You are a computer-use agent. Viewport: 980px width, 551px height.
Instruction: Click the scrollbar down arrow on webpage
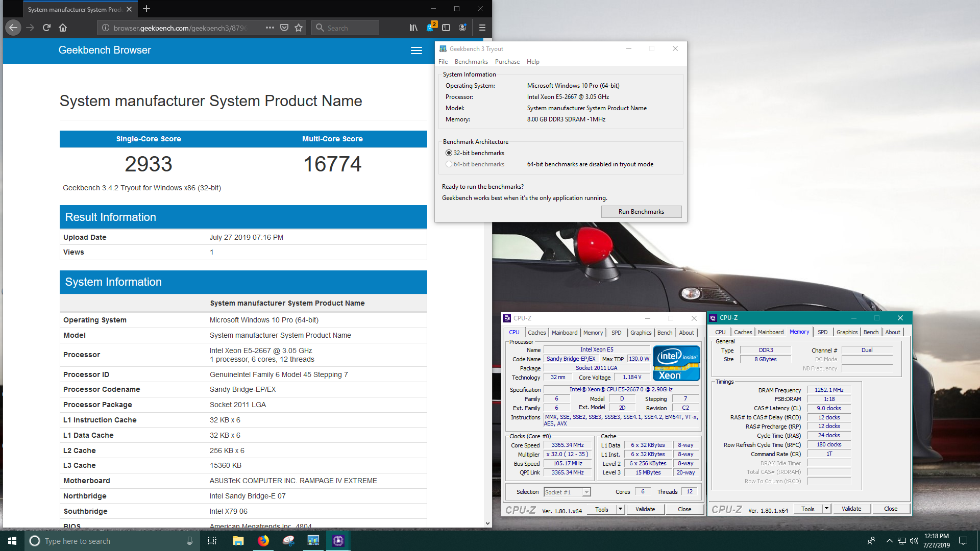487,523
